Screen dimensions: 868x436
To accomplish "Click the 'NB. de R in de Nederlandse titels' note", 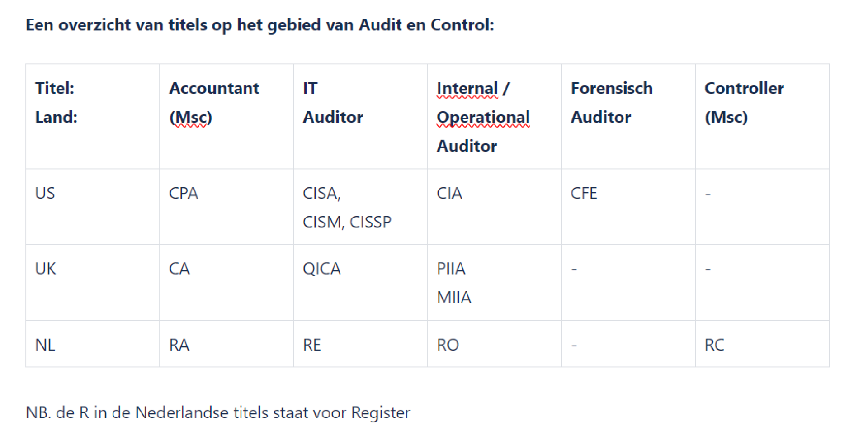I will click(x=218, y=413).
